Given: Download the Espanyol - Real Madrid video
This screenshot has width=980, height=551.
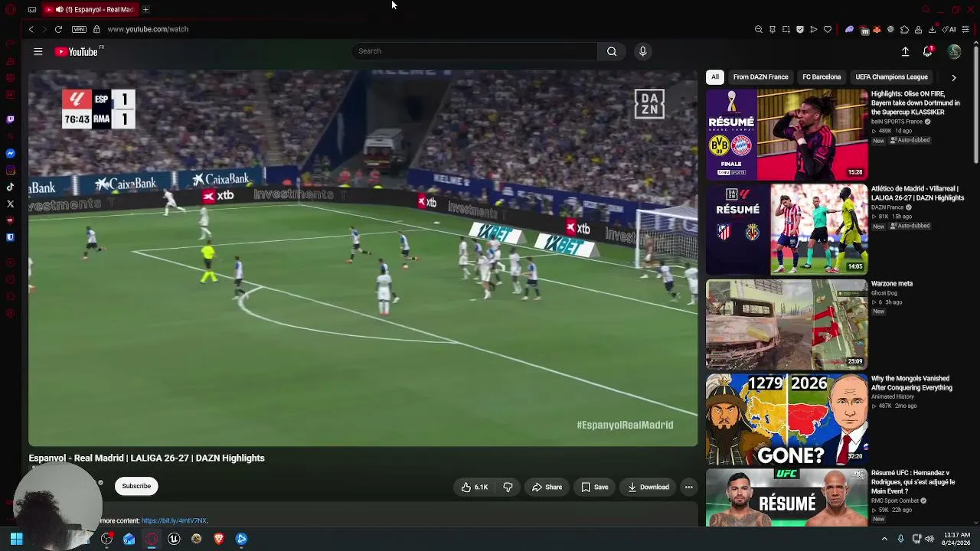Looking at the screenshot, I should pyautogui.click(x=648, y=487).
